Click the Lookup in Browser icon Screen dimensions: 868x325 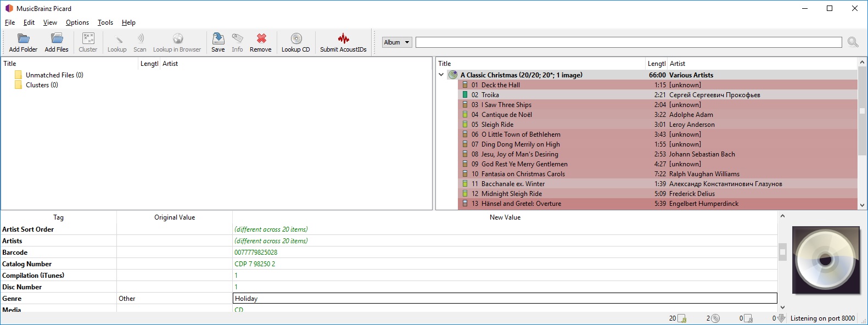177,38
